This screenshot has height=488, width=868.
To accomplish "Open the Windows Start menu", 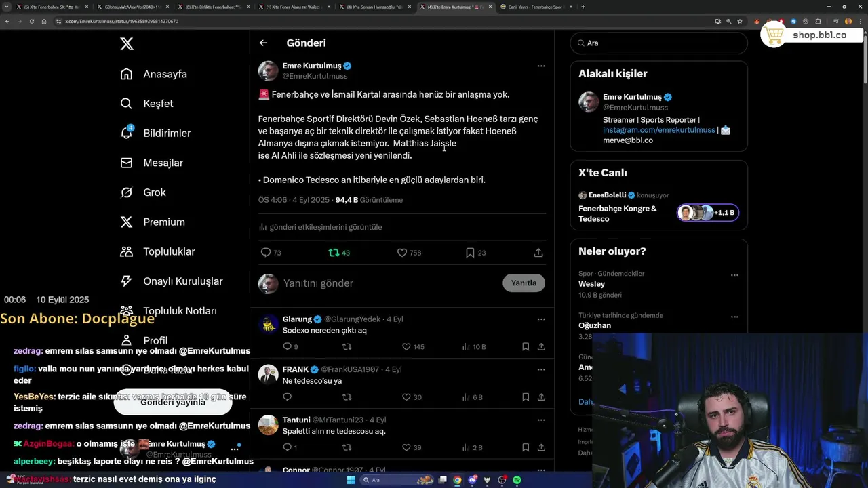I will [351, 480].
